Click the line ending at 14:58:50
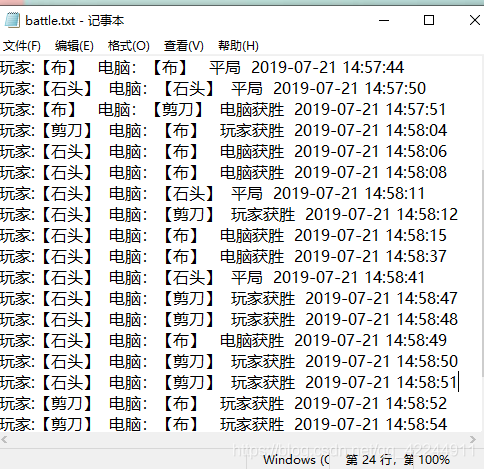This screenshot has width=484, height=469. click(x=229, y=362)
